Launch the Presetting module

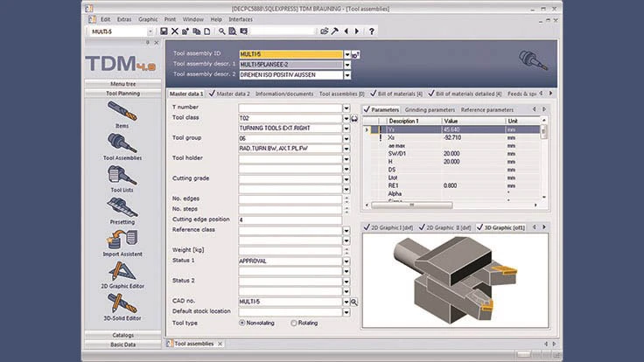[121, 209]
